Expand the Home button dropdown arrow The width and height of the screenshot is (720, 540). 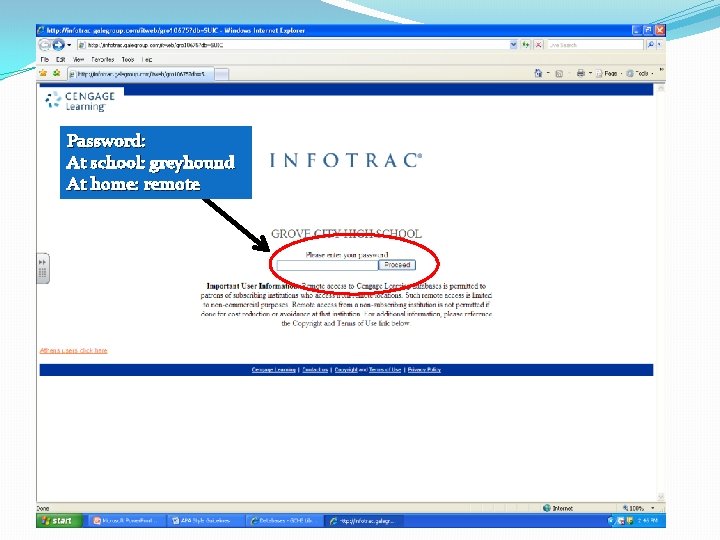[548, 73]
